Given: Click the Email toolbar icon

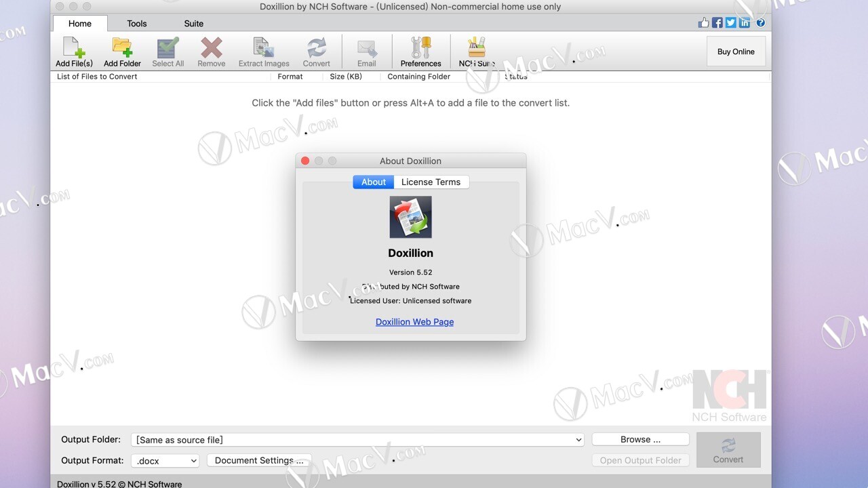Looking at the screenshot, I should (367, 48).
